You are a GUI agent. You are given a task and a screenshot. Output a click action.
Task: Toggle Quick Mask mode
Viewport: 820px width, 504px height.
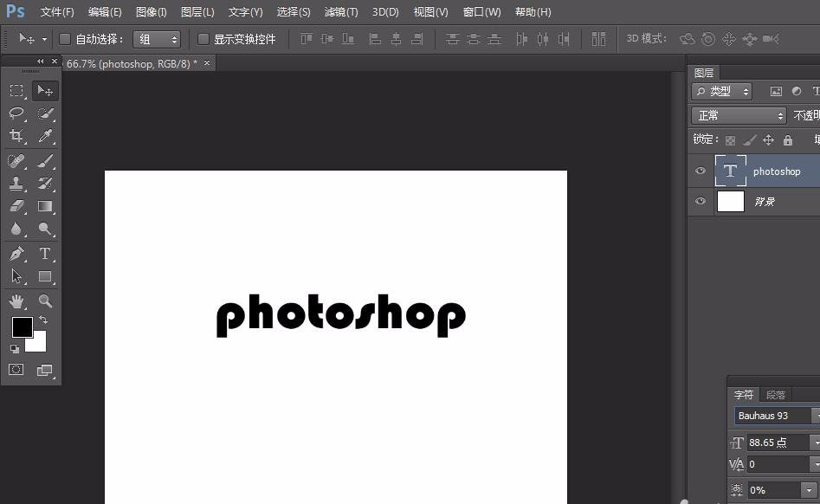tap(16, 370)
